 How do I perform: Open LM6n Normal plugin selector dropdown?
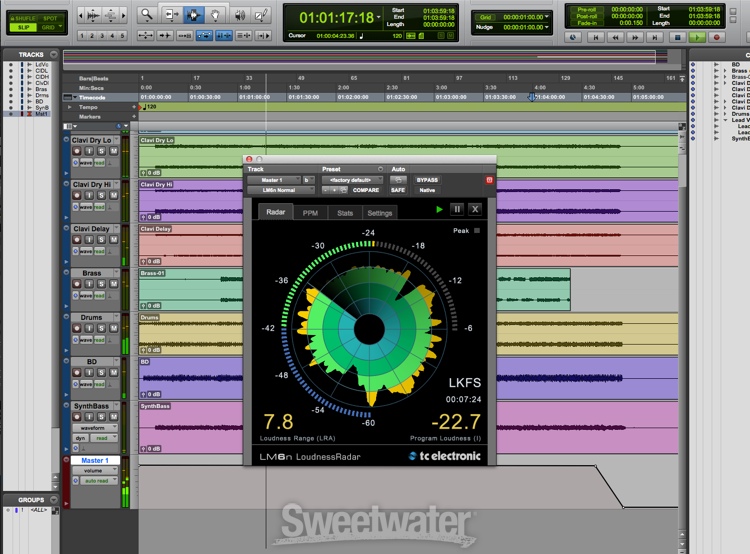pos(281,190)
